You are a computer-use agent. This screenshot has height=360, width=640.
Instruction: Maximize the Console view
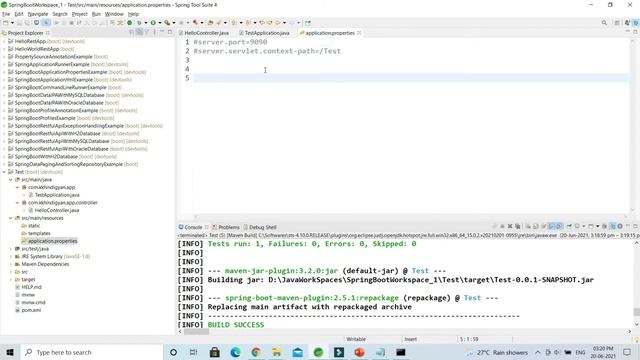point(636,226)
